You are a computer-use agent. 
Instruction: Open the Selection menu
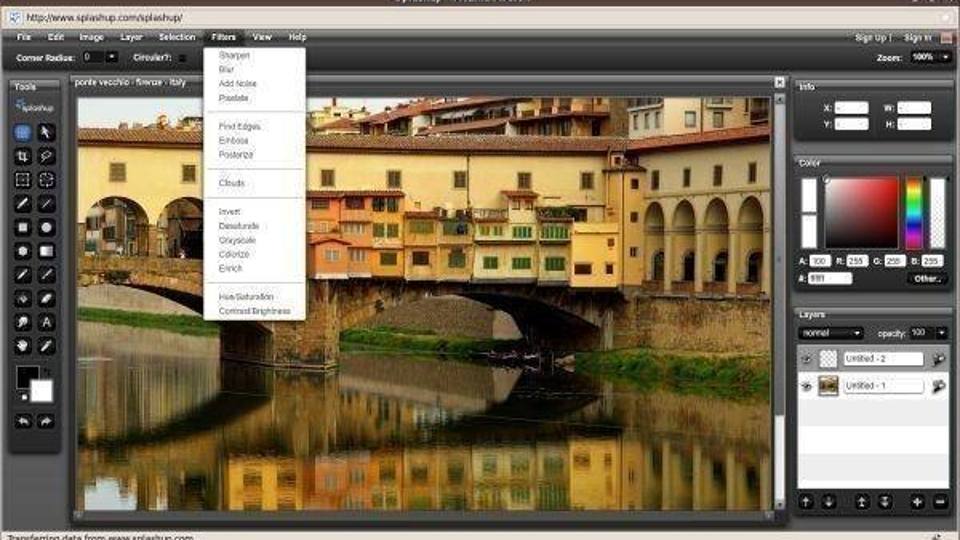(x=177, y=37)
